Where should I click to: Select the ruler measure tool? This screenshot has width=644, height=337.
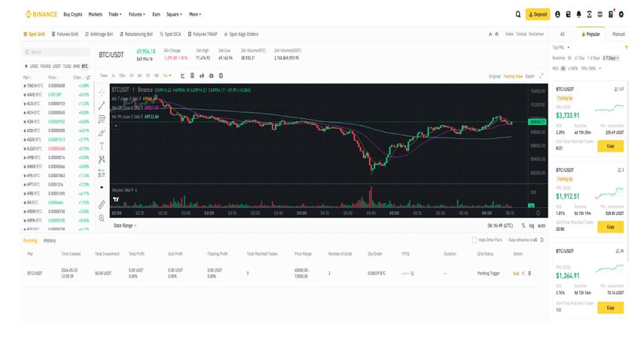102,204
